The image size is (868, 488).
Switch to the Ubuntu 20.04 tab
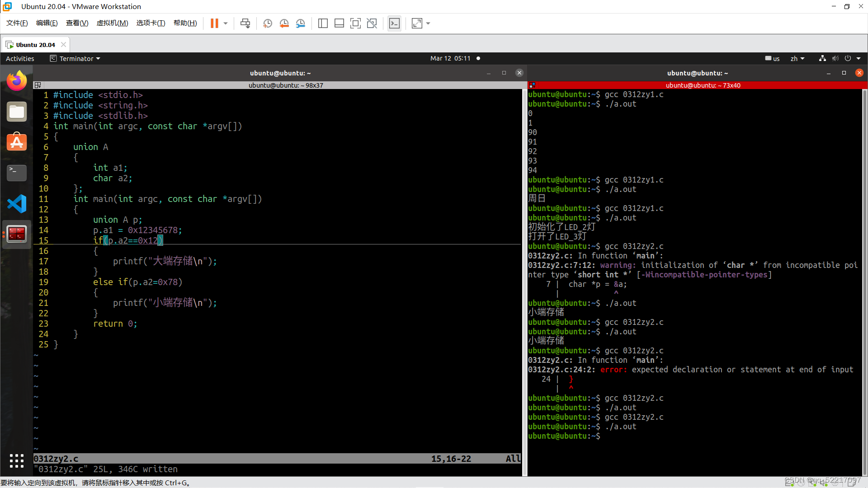[35, 45]
